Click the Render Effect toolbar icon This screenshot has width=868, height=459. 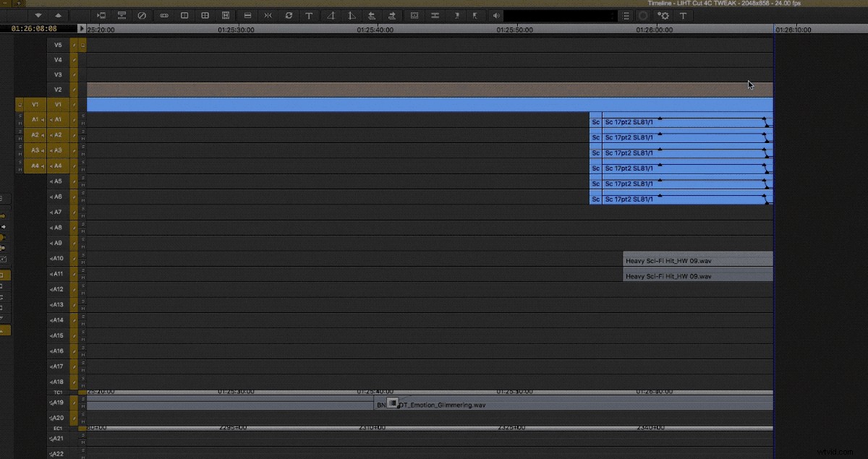(x=289, y=15)
